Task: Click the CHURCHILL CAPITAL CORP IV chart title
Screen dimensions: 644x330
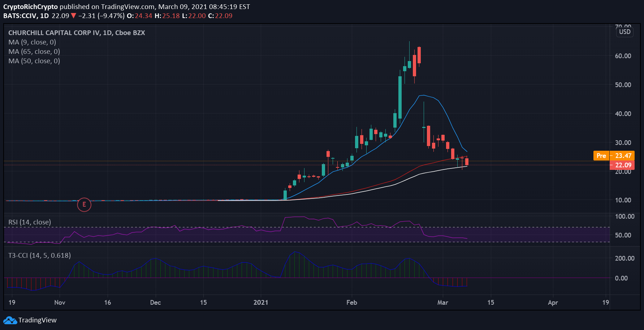Action: pos(77,33)
